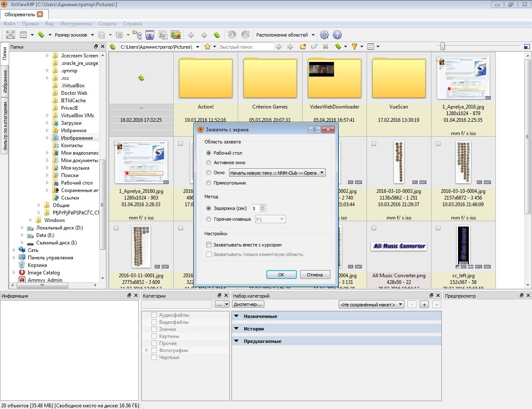Open the Правка menu

coord(30,24)
